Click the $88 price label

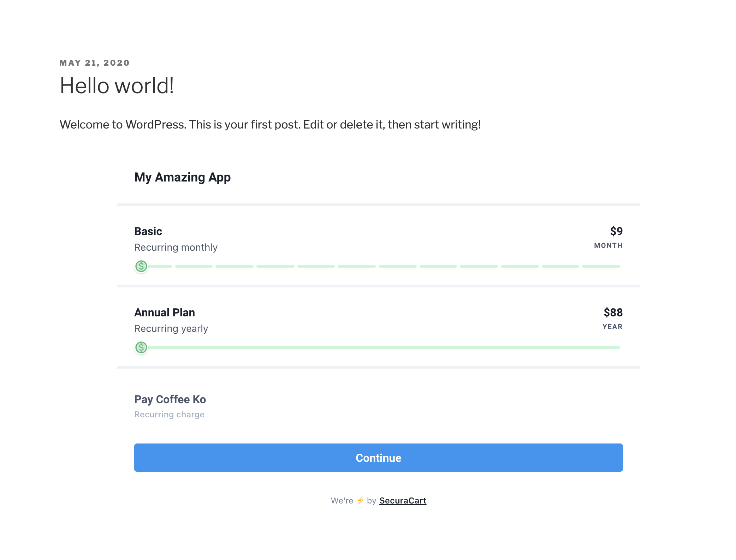pyautogui.click(x=613, y=312)
